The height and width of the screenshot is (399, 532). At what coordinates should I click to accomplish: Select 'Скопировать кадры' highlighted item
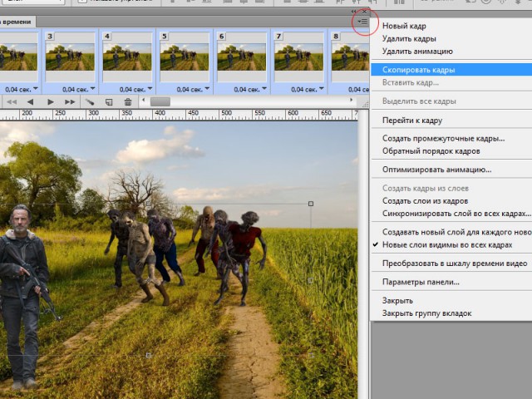click(451, 70)
